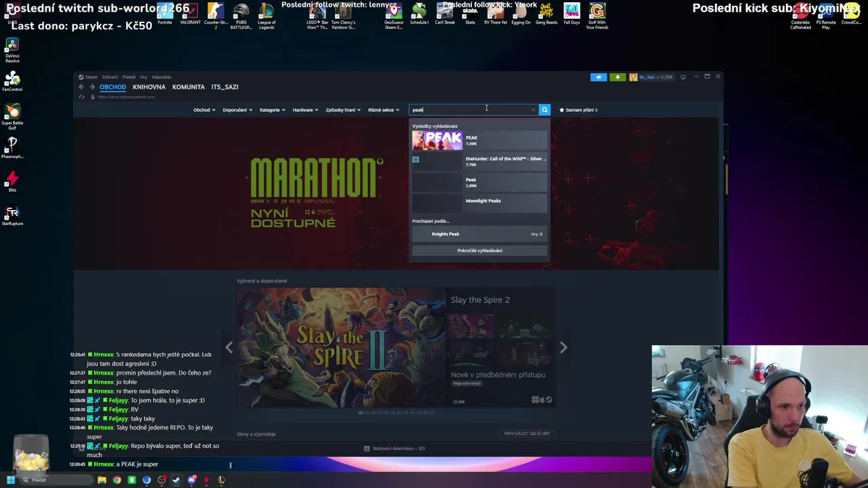Open the League of Legends desktop shortcut
868x488 pixels.
pos(267,16)
